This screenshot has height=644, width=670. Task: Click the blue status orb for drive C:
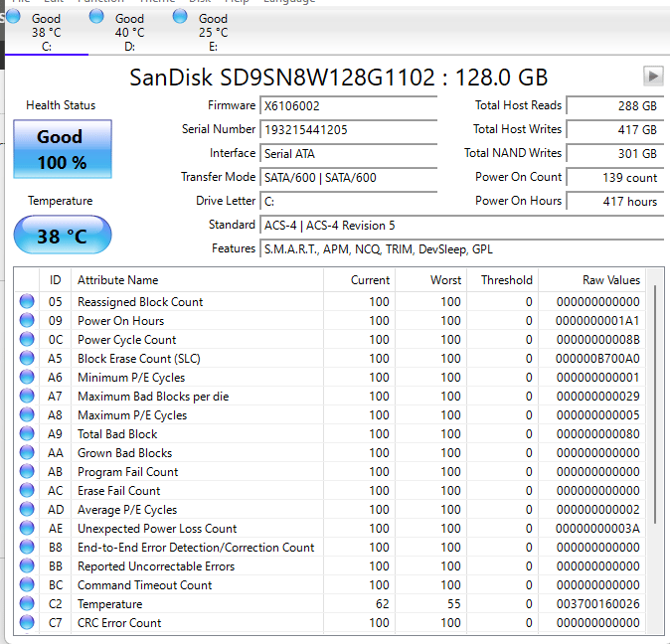tap(13, 17)
